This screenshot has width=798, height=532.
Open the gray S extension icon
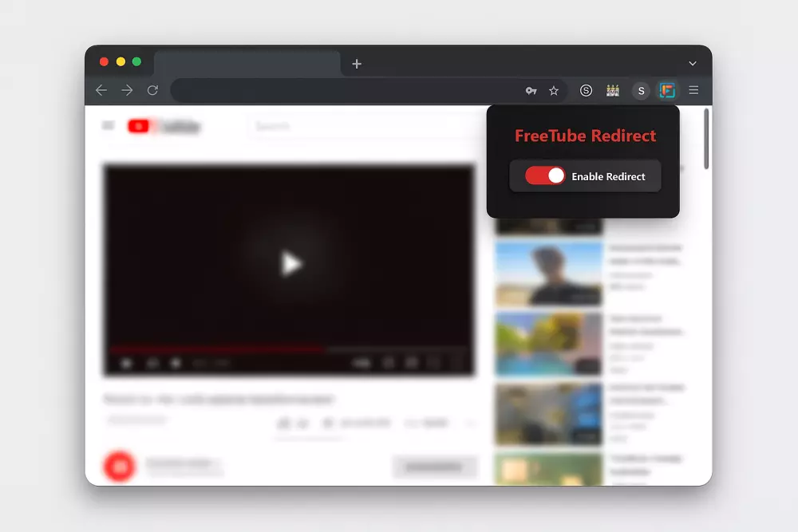(x=641, y=89)
